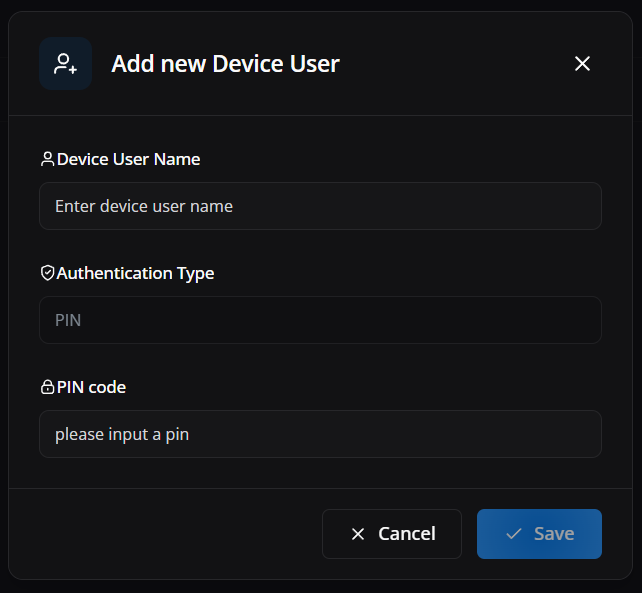Viewport: 642px width, 593px height.
Task: Click the Device User Name label
Action: 129,159
